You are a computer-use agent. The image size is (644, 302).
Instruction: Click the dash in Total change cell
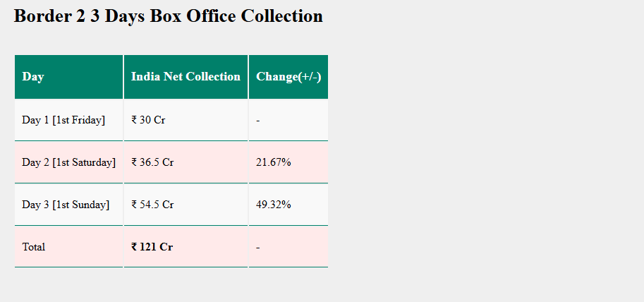(x=258, y=248)
